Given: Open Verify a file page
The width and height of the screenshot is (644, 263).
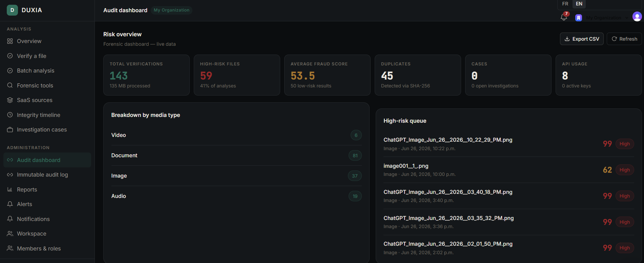Looking at the screenshot, I should tap(47, 56).
